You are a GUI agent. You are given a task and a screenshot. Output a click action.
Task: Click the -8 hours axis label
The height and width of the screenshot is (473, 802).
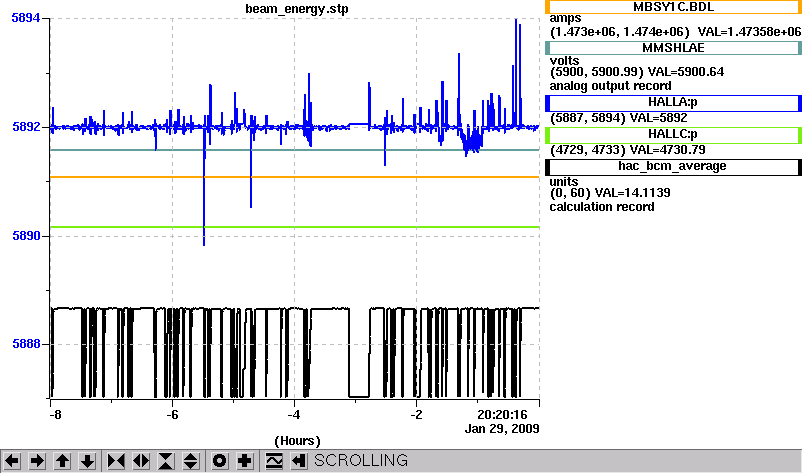tap(55, 415)
